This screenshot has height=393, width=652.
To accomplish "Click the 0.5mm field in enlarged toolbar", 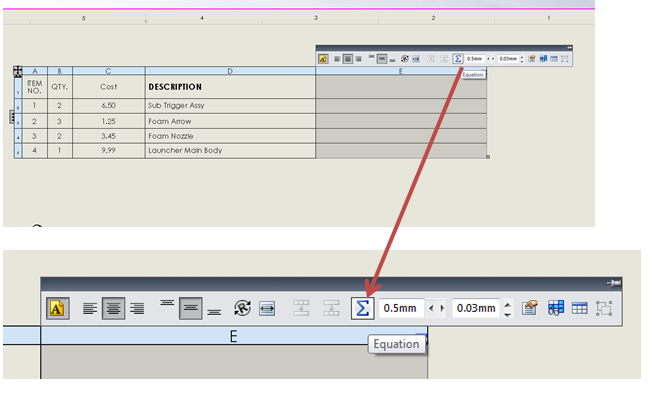I will click(x=401, y=308).
